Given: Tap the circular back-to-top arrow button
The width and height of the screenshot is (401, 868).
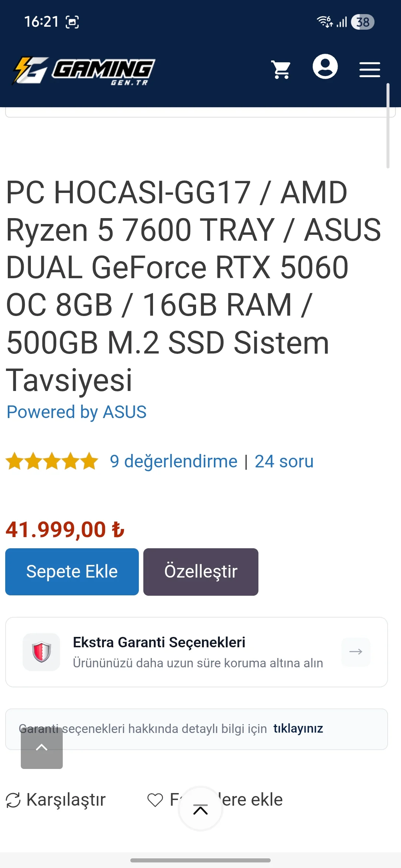Looking at the screenshot, I should click(x=200, y=809).
